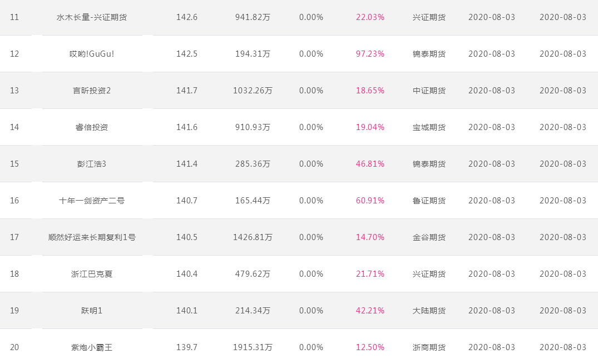This screenshot has height=364, width=598.
Task: Open the 水木长量-兴证期货 account link
Action: click(92, 17)
